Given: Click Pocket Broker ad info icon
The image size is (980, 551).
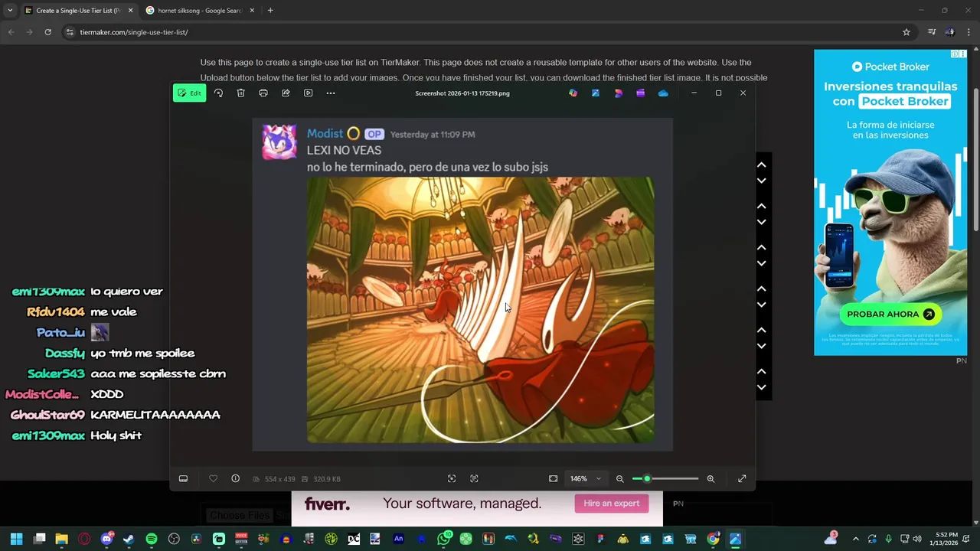Looking at the screenshot, I should click(954, 54).
